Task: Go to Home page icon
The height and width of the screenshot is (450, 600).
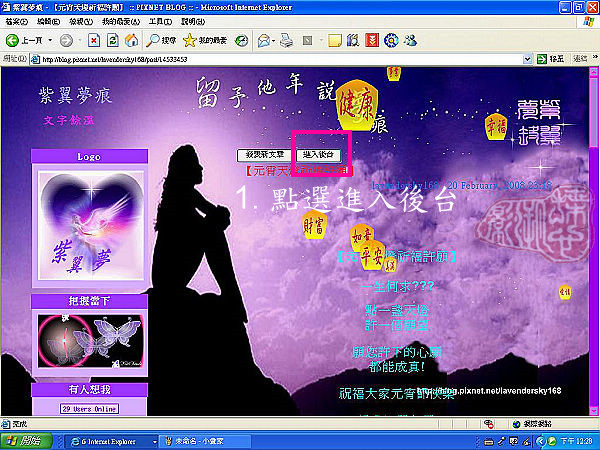Action: (131, 40)
